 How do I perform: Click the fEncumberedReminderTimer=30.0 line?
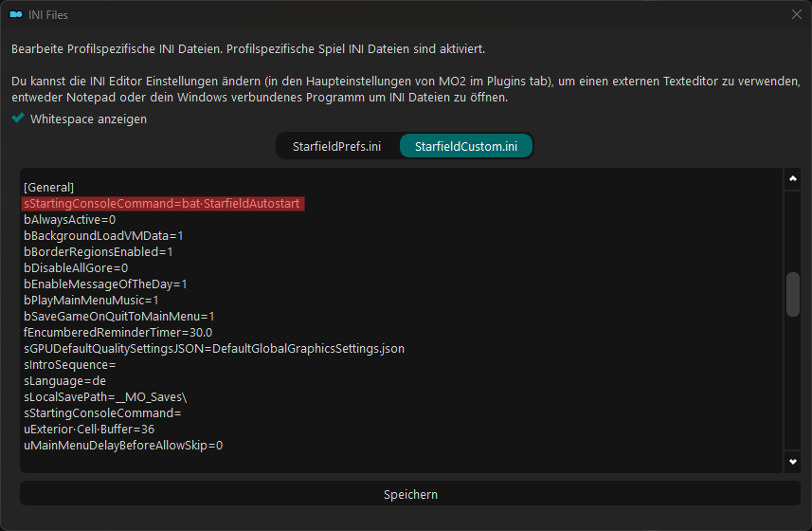pos(117,332)
